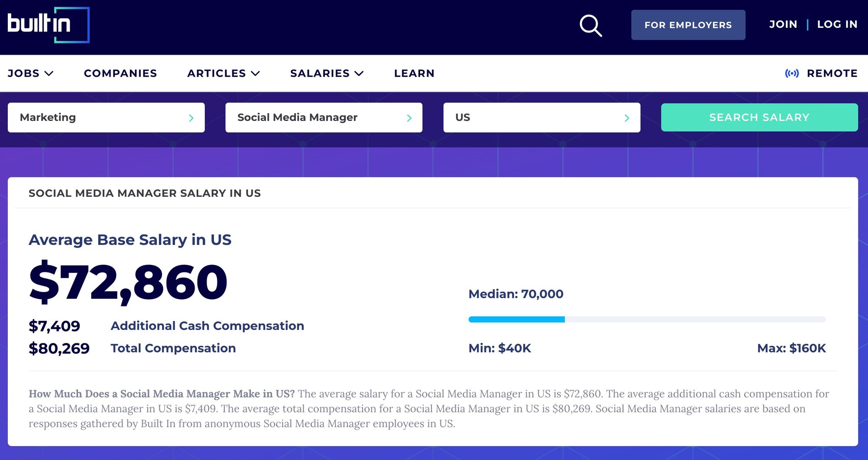Click the Remote broadcast icon
This screenshot has height=460, width=868.
[x=792, y=73]
